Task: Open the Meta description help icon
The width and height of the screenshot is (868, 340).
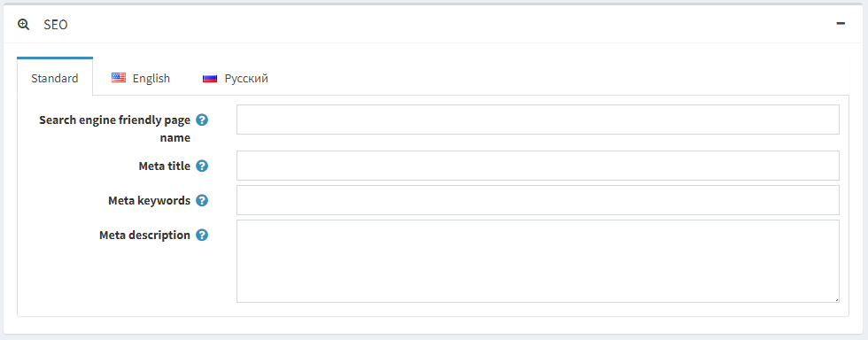Action: click(202, 235)
